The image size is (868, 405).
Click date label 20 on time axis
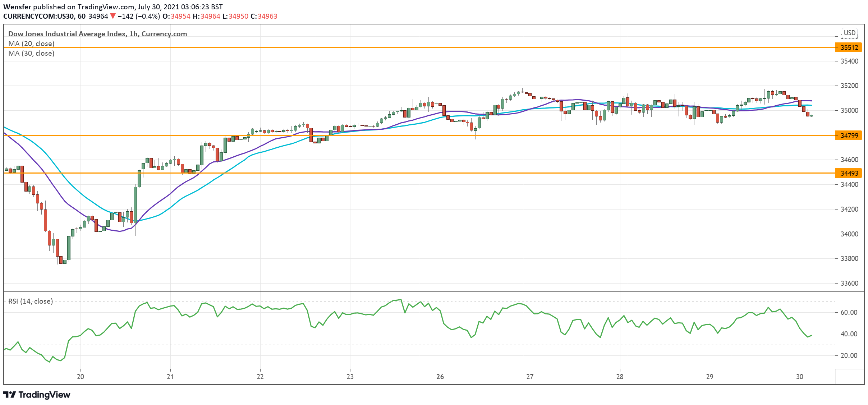(80, 377)
